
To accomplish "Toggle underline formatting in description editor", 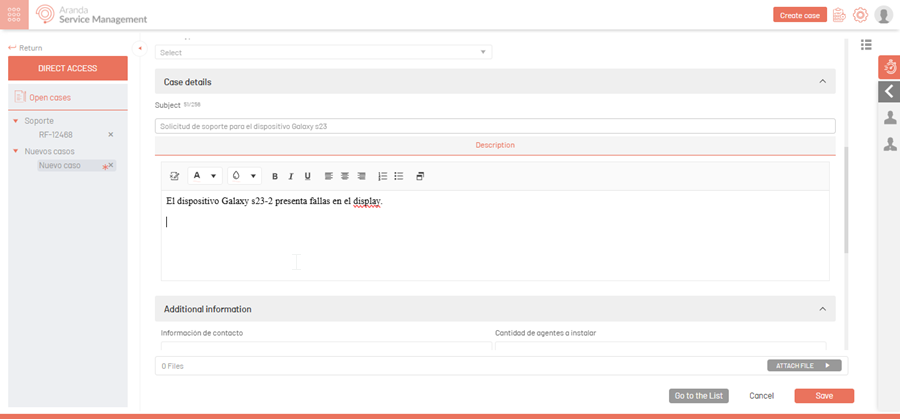I will click(x=307, y=176).
